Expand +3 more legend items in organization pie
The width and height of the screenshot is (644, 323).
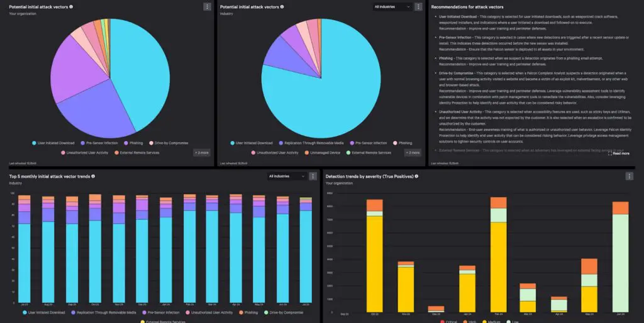(201, 152)
